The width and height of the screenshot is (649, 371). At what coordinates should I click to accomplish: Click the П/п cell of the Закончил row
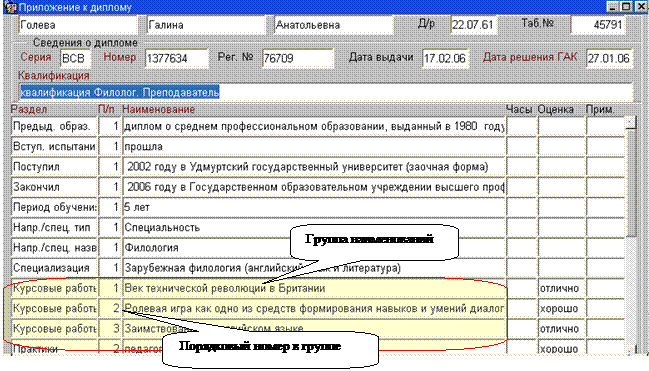tap(110, 187)
